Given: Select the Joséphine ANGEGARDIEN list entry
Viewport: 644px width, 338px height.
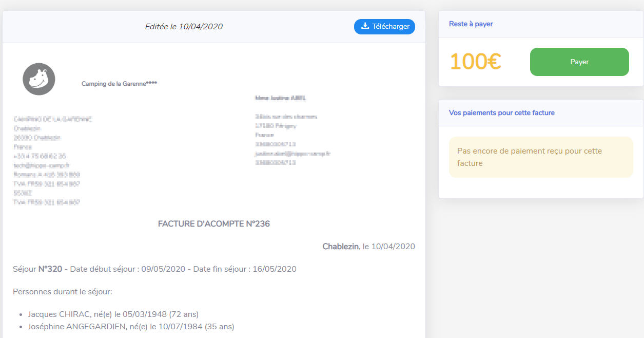Looking at the screenshot, I should pos(131,327).
